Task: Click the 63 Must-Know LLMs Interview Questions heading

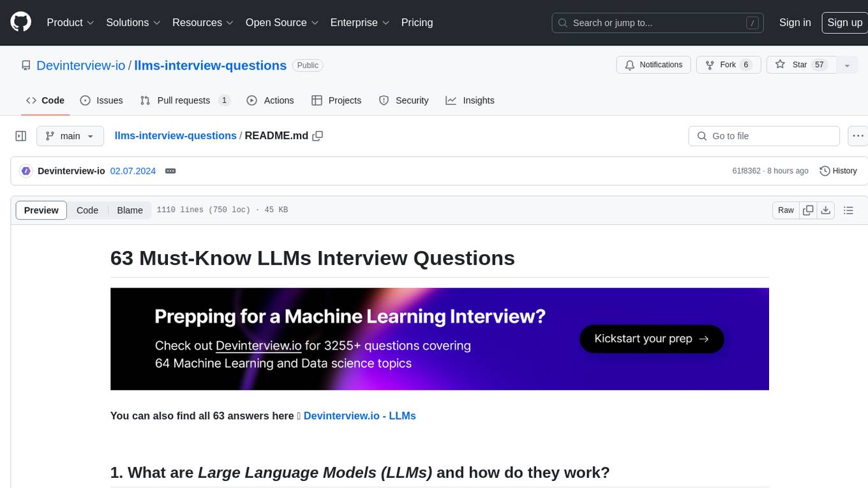Action: point(313,258)
